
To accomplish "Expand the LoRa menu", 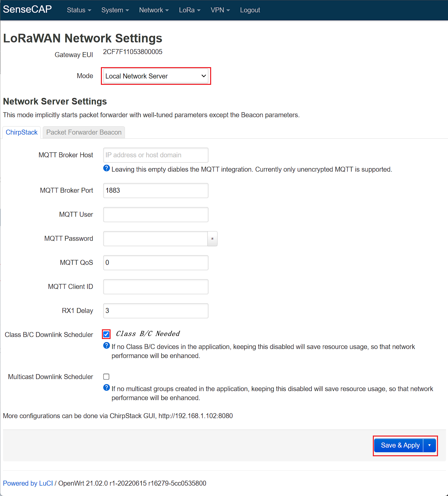I will pyautogui.click(x=189, y=10).
